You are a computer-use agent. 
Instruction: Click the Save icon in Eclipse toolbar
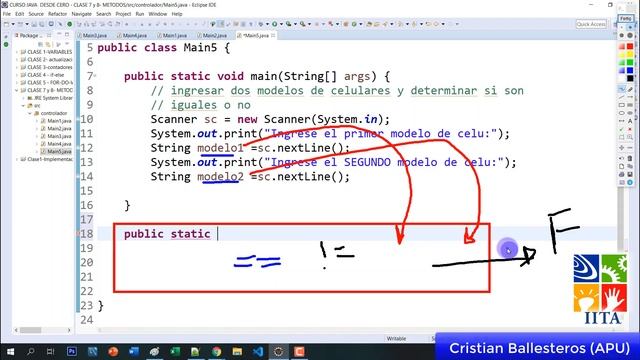pos(34,24)
